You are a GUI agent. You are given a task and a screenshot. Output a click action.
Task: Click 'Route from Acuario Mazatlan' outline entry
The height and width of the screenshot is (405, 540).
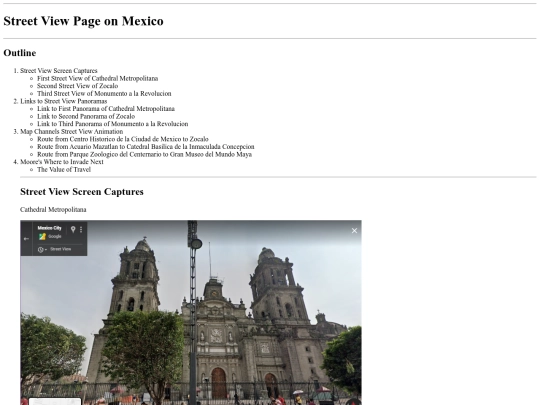pyautogui.click(x=146, y=146)
